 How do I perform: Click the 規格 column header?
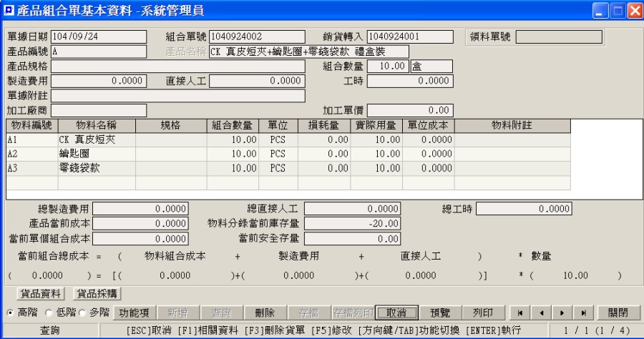pos(171,126)
